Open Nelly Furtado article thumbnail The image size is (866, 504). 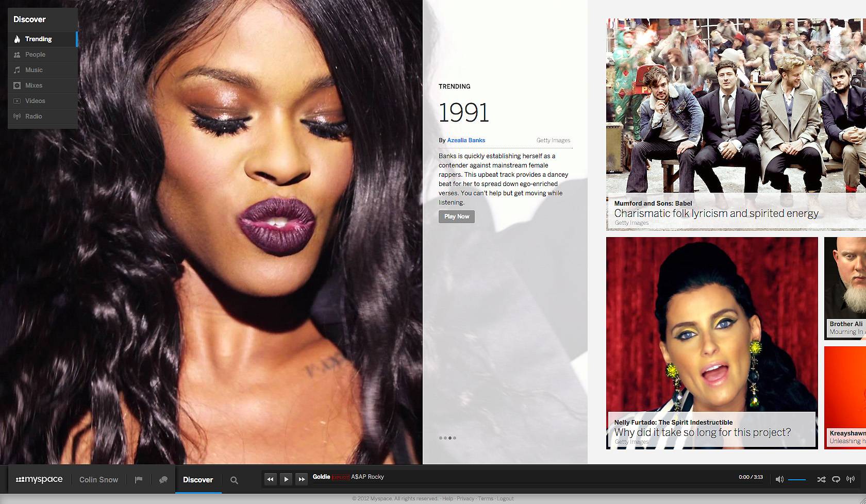click(x=711, y=343)
